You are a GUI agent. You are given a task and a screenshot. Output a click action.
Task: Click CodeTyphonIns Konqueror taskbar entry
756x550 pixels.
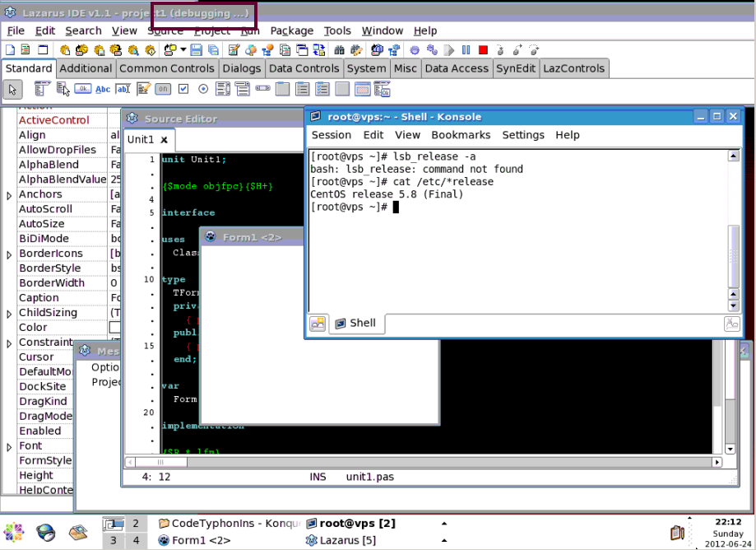[x=230, y=524]
